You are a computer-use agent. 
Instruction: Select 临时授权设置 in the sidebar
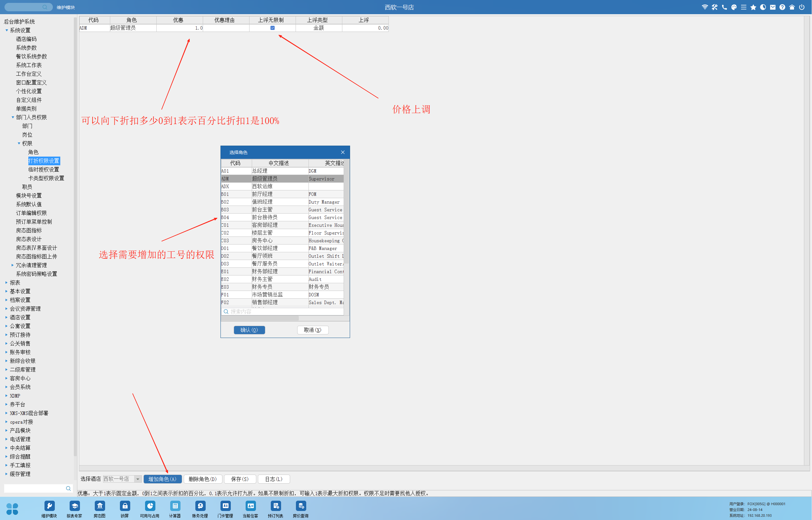pos(44,169)
